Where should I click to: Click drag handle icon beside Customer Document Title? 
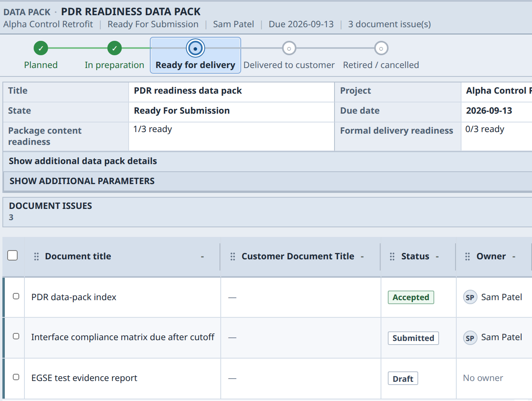tap(233, 257)
